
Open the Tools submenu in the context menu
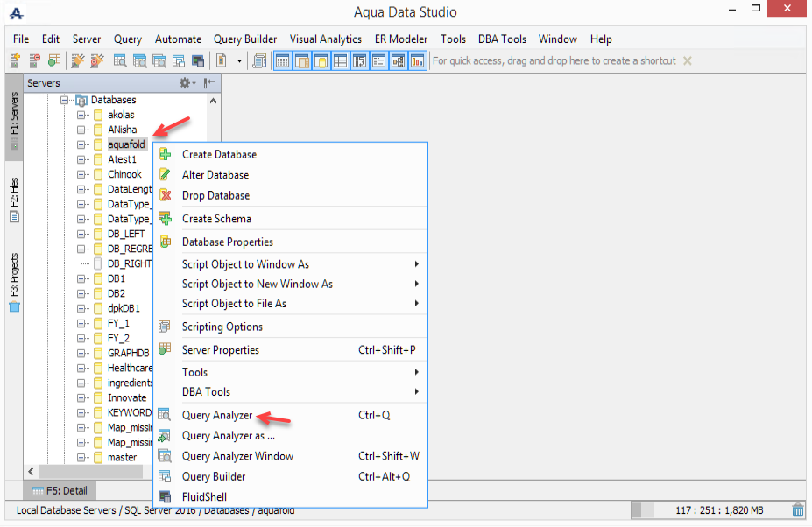tap(291, 372)
